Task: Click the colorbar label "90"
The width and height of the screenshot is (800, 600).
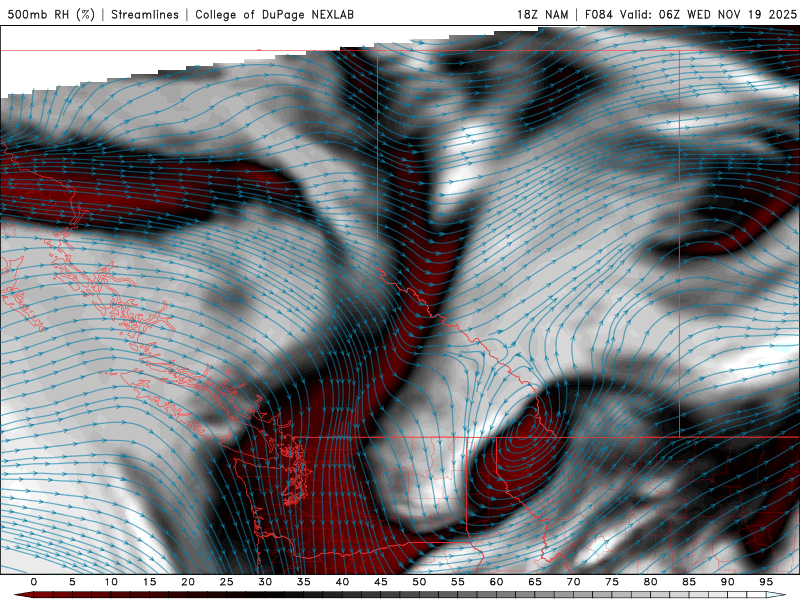Action: 727,582
